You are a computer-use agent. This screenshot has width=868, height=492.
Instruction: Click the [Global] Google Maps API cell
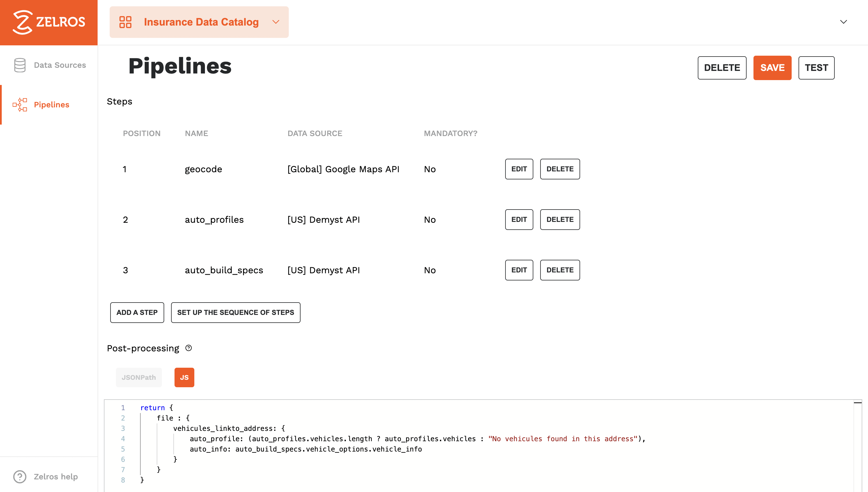343,169
